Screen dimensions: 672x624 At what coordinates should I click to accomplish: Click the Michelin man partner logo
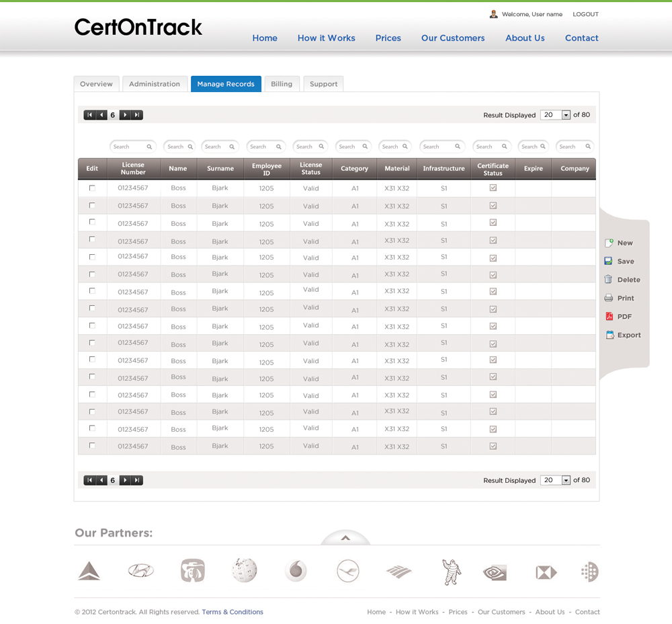452,572
